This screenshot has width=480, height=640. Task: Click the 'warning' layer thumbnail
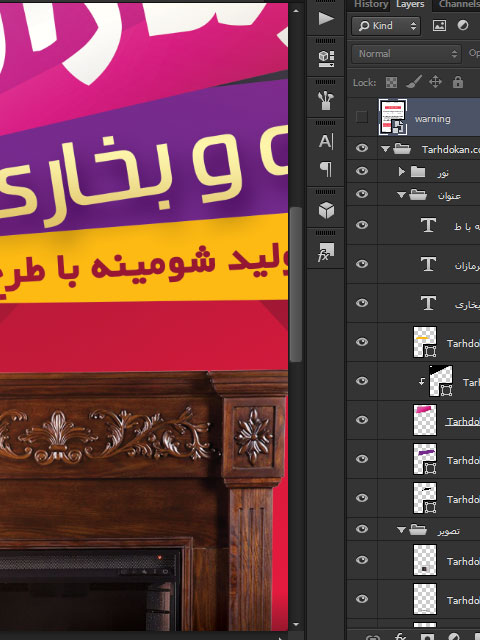[393, 117]
